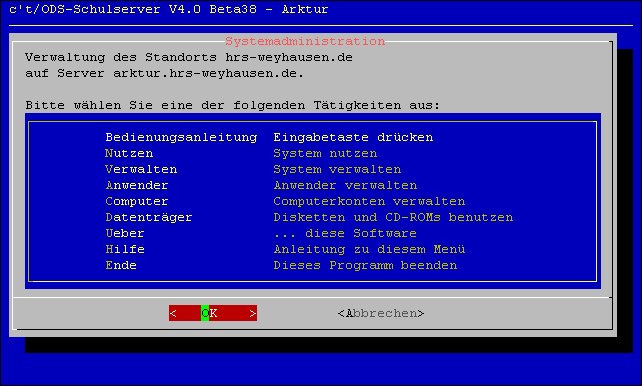
Task: Click the 'Verwaltung des Standorts hrs-weyhausen.de' line
Action: [x=189, y=57]
